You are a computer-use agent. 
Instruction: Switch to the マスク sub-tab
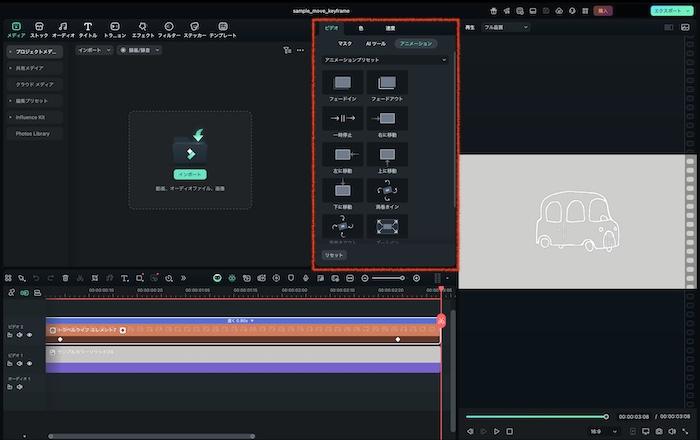[344, 44]
